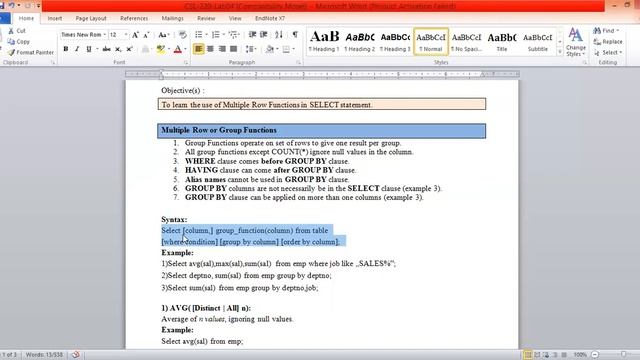Apply the red font color A
The height and width of the screenshot is (360, 640).
tap(178, 49)
